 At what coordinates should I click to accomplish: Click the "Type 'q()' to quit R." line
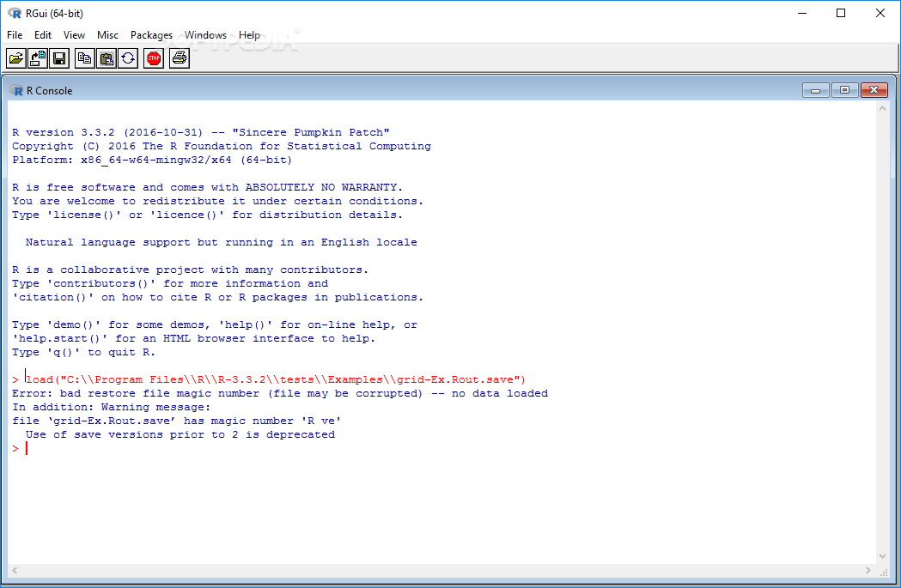click(x=84, y=353)
